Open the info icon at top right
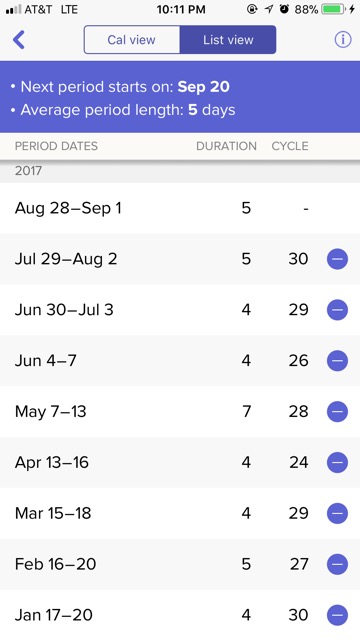Screen dimensions: 360x640 click(x=343, y=40)
